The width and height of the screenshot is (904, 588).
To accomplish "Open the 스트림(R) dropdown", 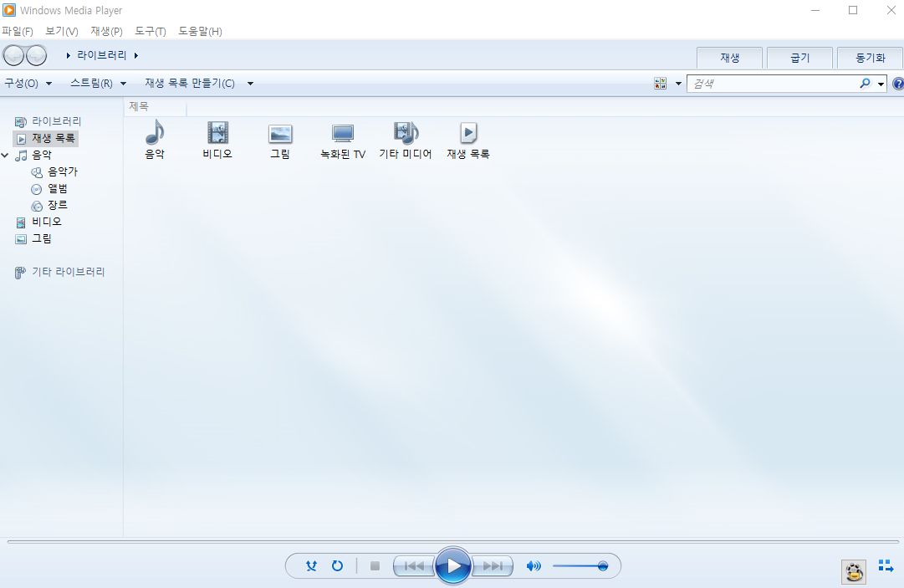I will click(98, 83).
